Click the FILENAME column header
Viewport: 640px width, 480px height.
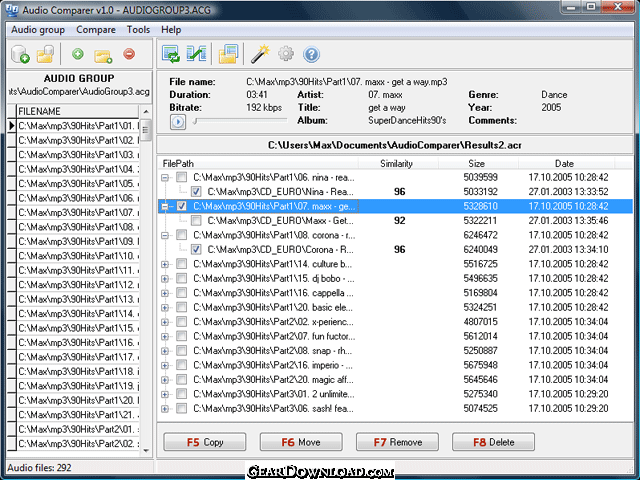point(78,111)
